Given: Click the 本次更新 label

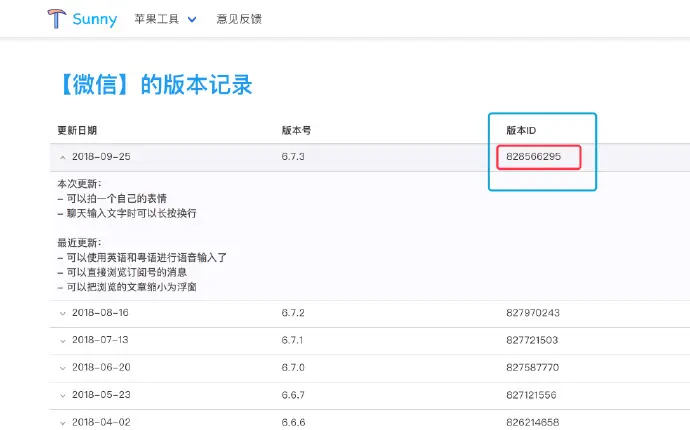Looking at the screenshot, I should [x=79, y=184].
